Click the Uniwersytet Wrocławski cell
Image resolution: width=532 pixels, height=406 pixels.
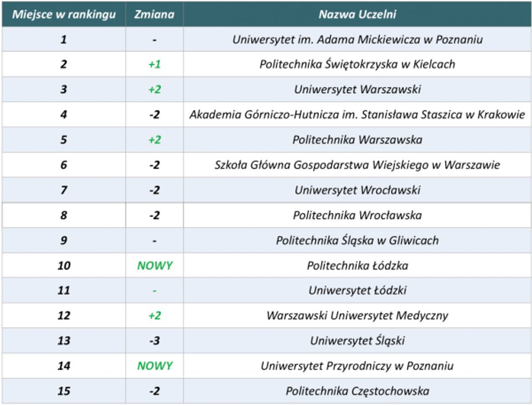coord(357,190)
